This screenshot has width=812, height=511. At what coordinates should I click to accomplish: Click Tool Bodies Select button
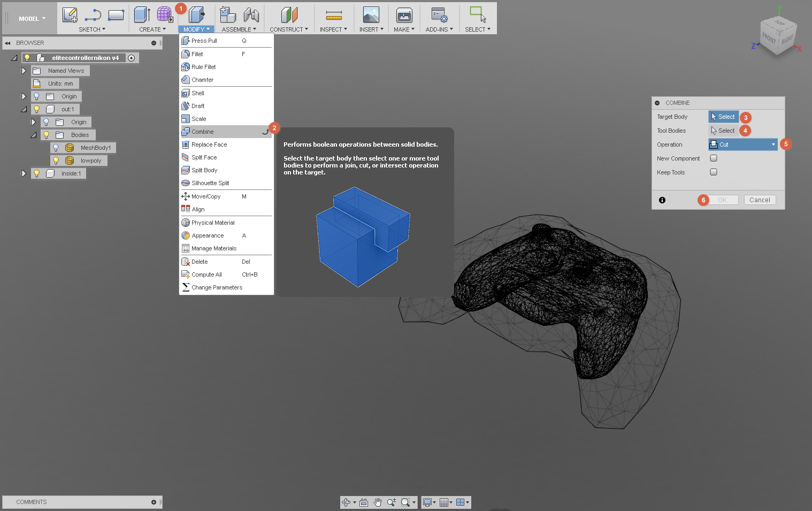point(724,131)
